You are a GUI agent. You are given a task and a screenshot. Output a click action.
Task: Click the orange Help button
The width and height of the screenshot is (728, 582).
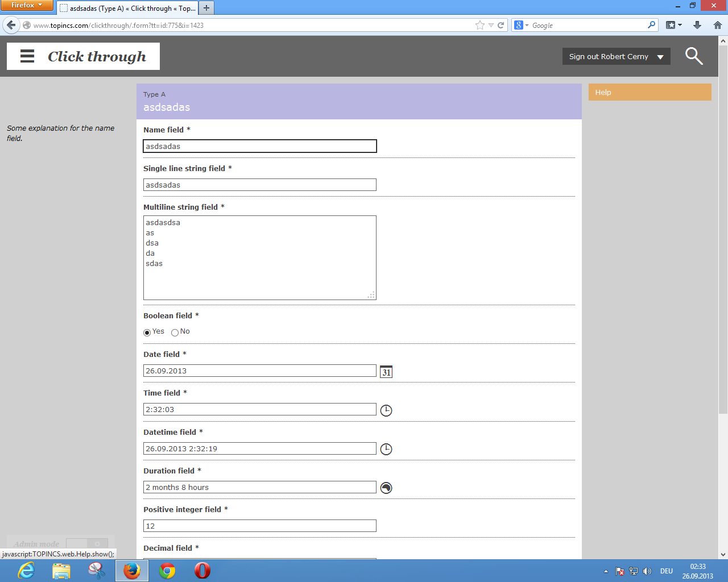[x=650, y=92]
